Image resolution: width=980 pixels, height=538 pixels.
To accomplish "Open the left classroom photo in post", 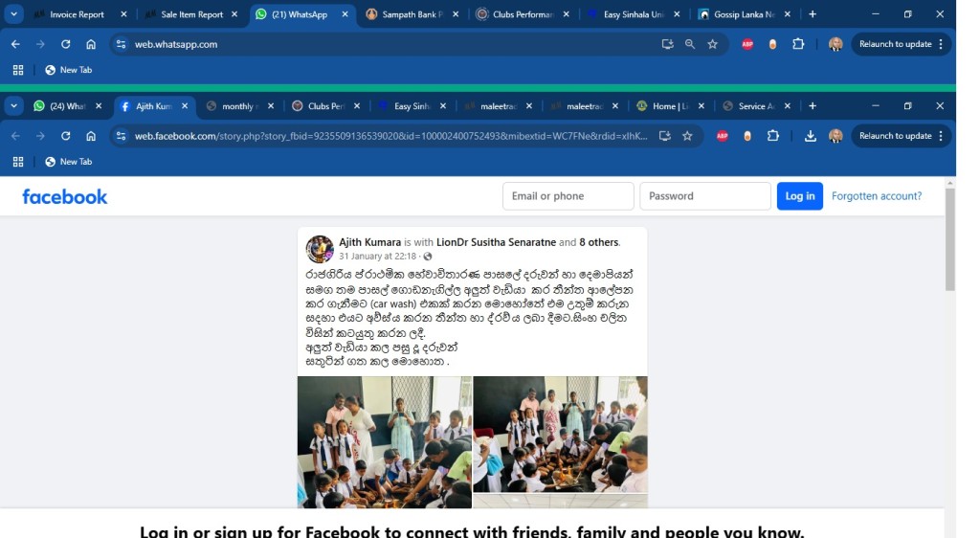I will 385,441.
